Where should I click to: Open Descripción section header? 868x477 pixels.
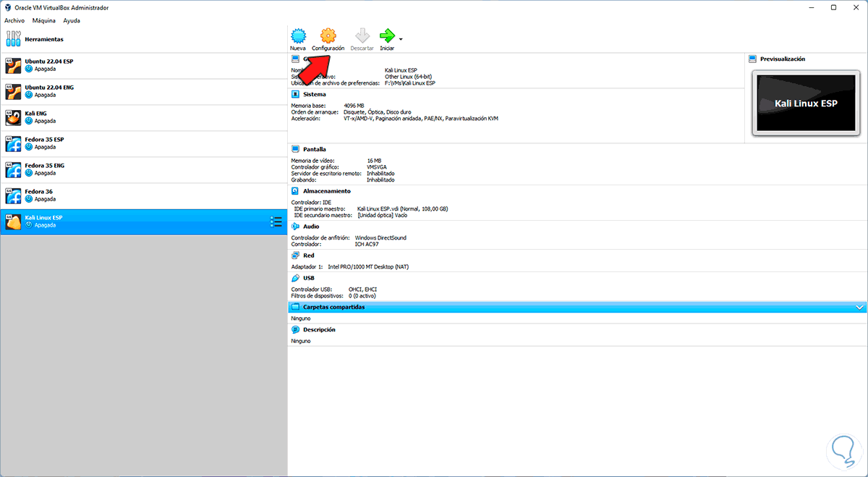319,329
